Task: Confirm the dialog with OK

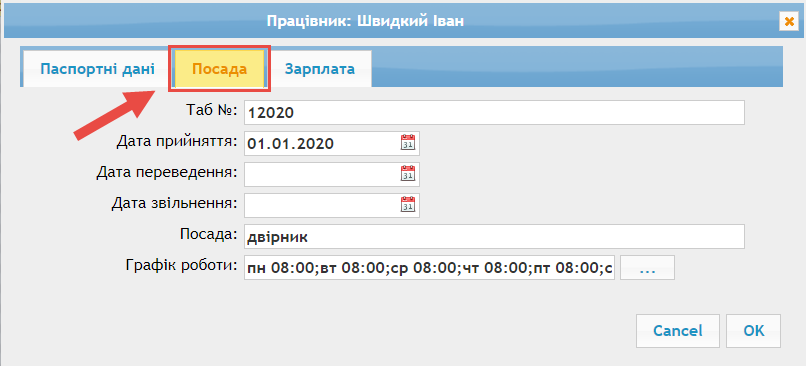Action: [x=754, y=331]
